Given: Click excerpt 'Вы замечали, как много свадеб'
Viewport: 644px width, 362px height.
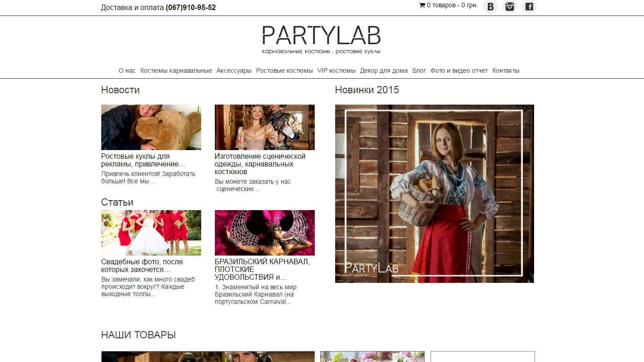Looking at the screenshot, I should point(148,287).
